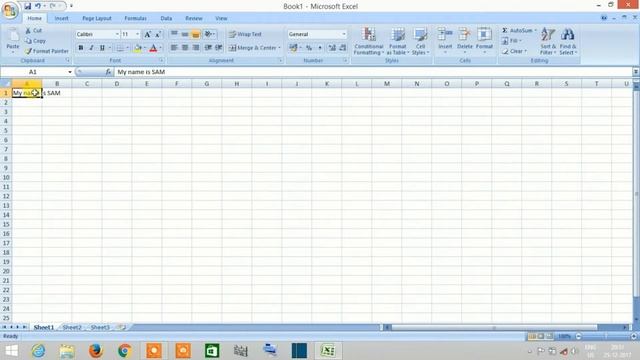Screen dimensions: 640x360
Task: Increase decimal places
Action: point(332,48)
